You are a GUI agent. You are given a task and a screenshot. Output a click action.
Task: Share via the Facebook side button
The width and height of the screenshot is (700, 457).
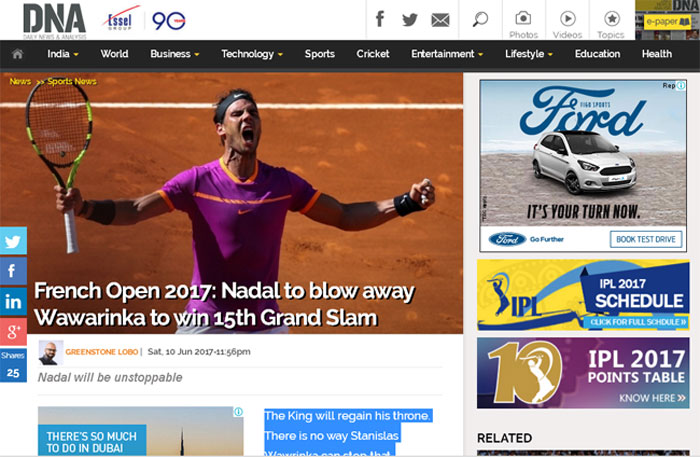point(13,271)
